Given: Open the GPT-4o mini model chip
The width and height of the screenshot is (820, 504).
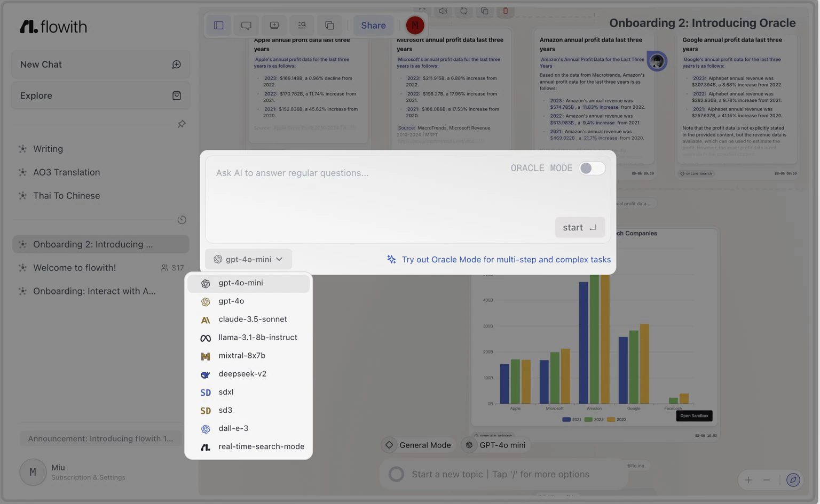Looking at the screenshot, I should pos(495,445).
